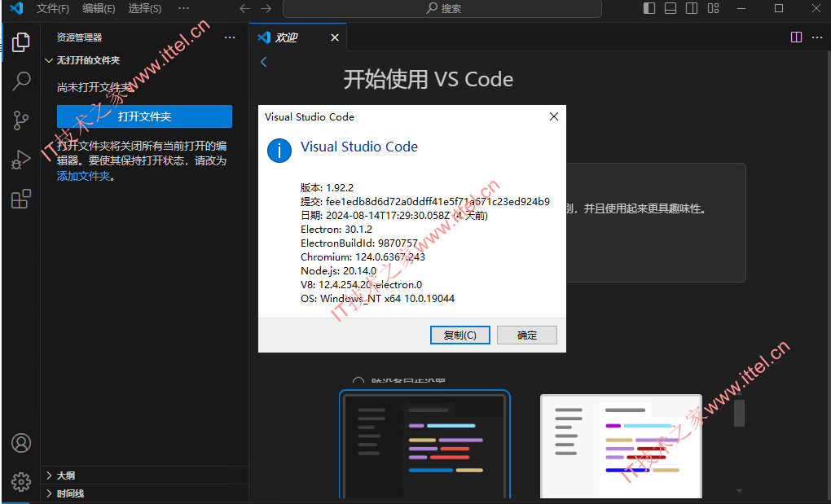The image size is (831, 504).
Task: Click the 日期: 2024-08-14 line
Action: pyautogui.click(x=394, y=216)
